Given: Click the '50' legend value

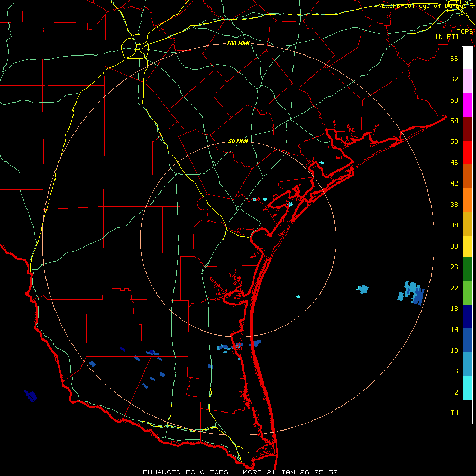Looking at the screenshot, I should coord(454,141).
